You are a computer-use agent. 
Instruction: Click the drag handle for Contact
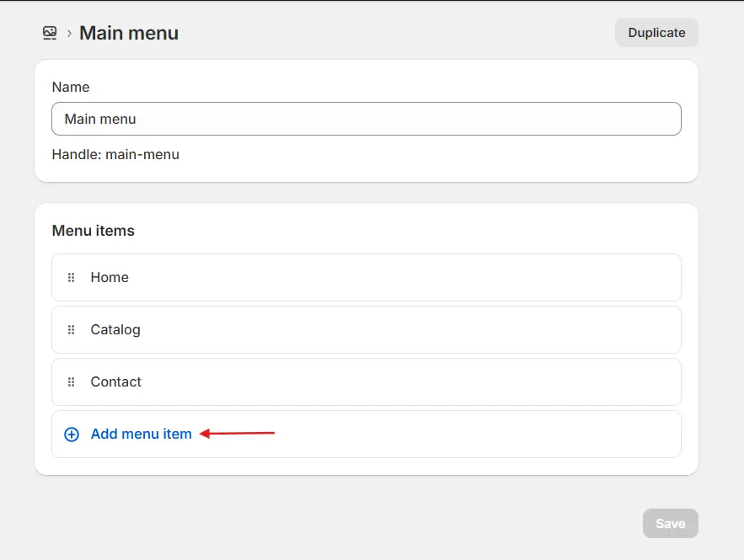(71, 381)
